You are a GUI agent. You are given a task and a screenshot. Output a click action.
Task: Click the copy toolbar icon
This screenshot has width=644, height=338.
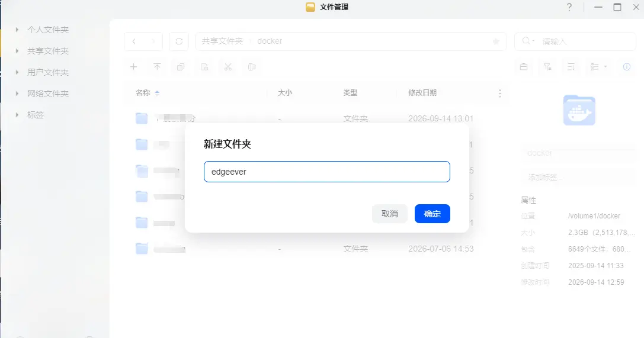click(x=181, y=67)
